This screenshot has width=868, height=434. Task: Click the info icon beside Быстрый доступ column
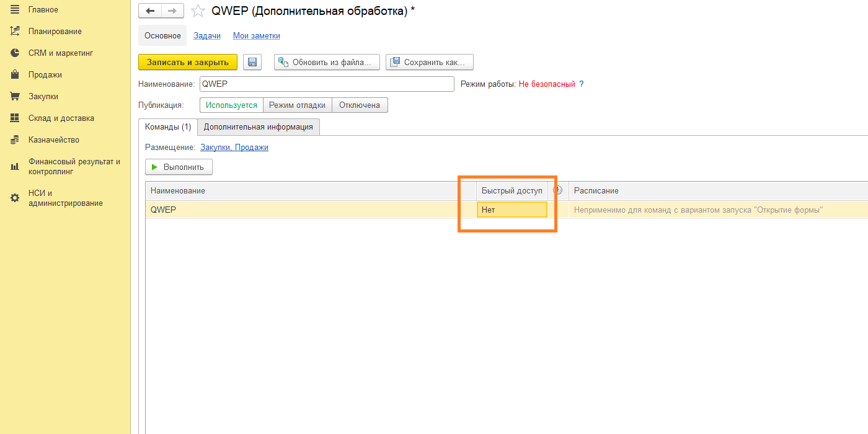tap(557, 190)
